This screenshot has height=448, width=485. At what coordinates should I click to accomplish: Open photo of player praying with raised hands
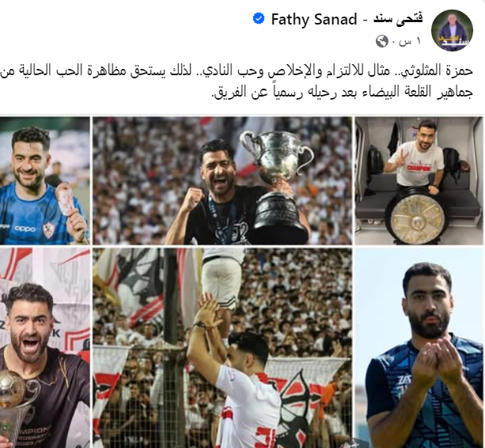pos(419,347)
